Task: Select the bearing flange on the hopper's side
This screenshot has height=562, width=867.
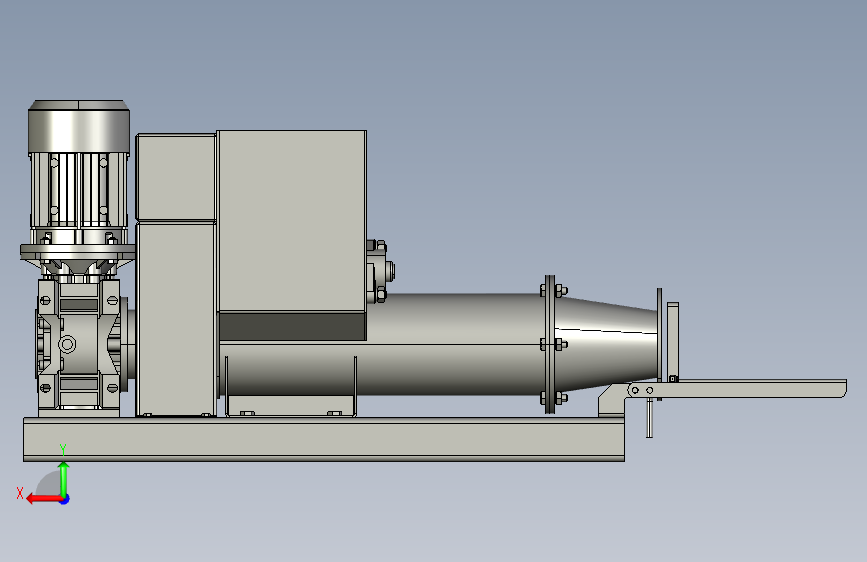Action: coord(380,271)
